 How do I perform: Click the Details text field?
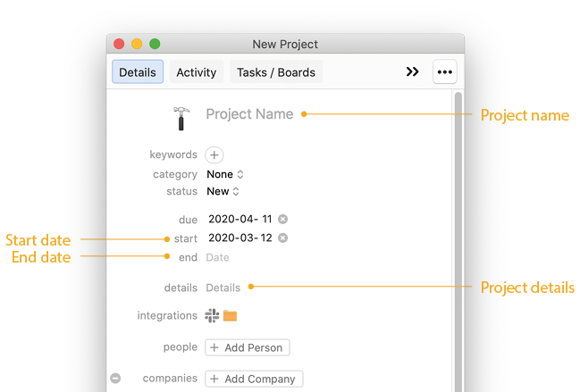223,288
